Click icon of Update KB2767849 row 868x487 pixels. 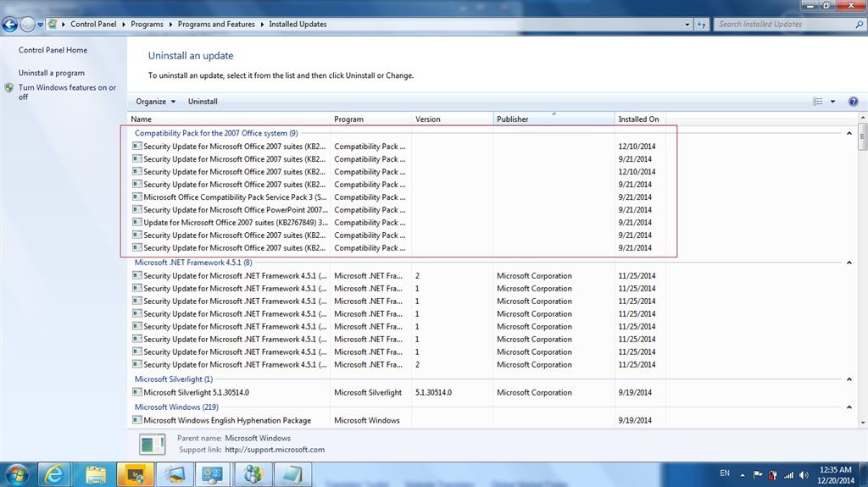click(136, 223)
